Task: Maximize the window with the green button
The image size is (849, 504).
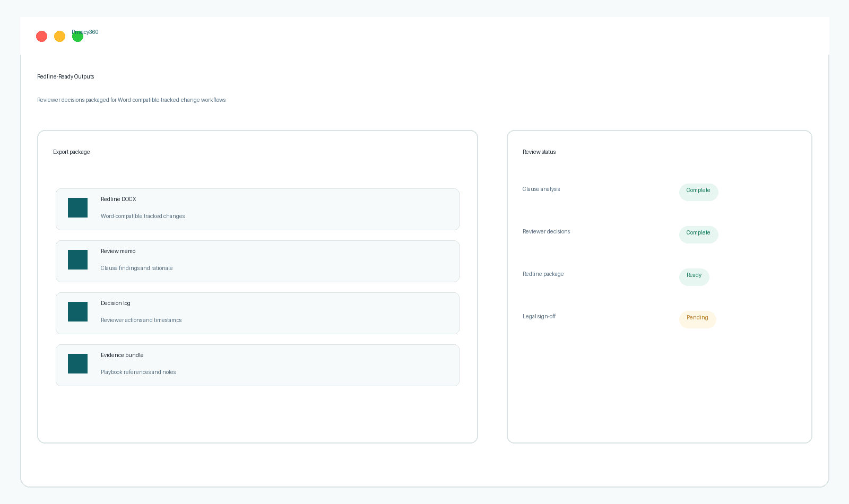Action: (78, 37)
